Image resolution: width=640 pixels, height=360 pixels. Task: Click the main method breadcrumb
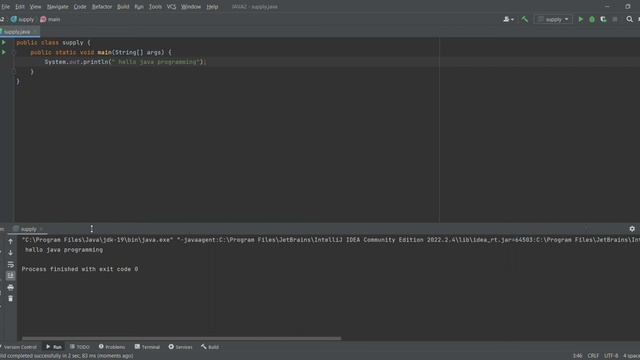(x=50, y=19)
